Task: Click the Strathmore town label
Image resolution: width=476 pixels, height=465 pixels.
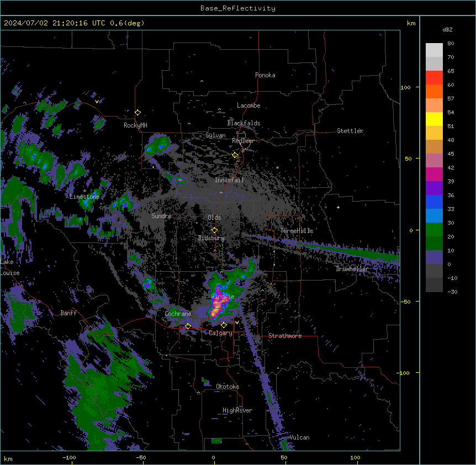Action: (285, 336)
